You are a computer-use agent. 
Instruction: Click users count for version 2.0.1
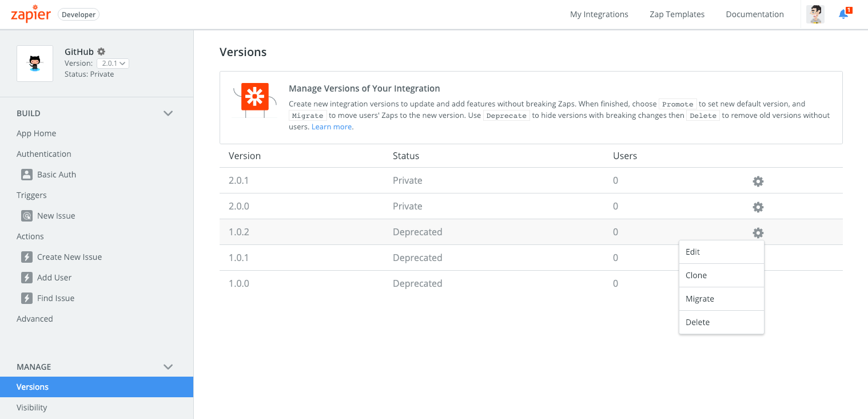615,180
